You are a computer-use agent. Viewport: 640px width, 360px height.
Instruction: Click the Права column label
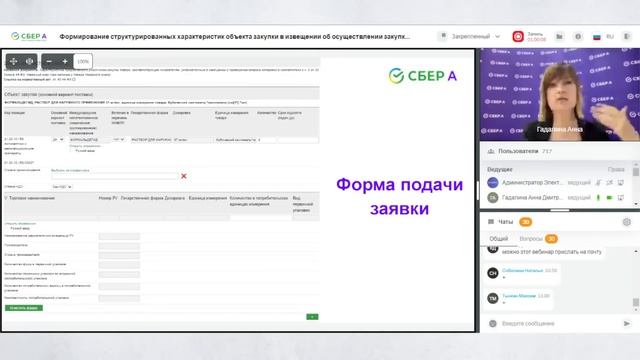(616, 169)
